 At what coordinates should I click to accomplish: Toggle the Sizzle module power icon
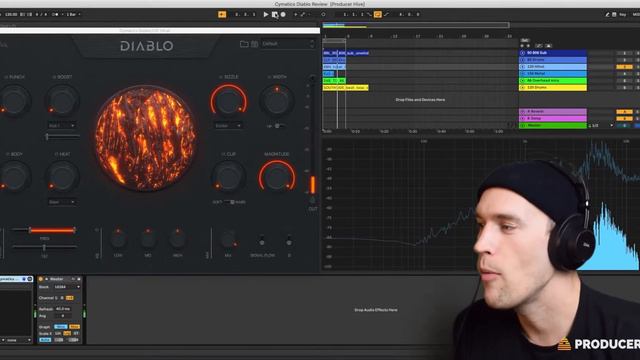[221, 77]
